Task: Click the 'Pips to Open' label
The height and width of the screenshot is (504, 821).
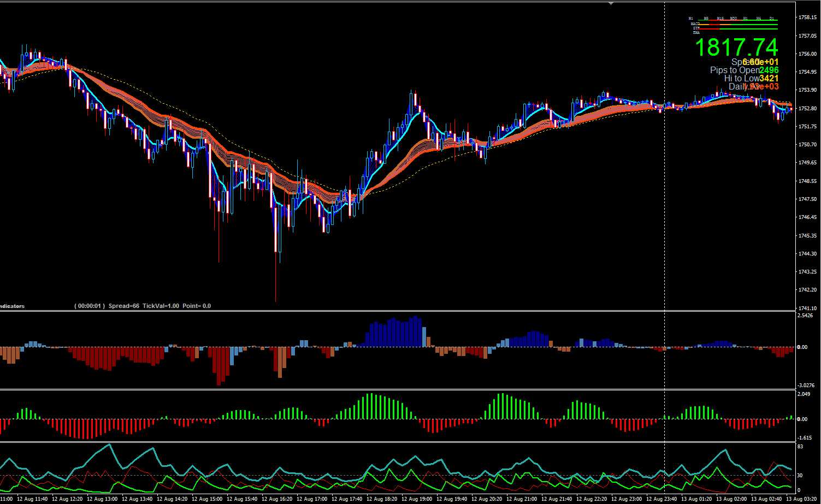Action: click(734, 70)
